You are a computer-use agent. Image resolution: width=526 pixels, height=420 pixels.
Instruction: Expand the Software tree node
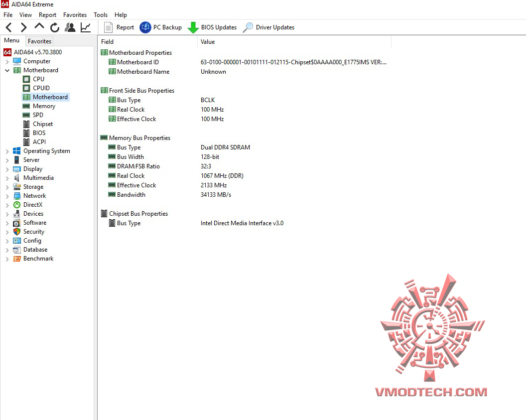7,223
